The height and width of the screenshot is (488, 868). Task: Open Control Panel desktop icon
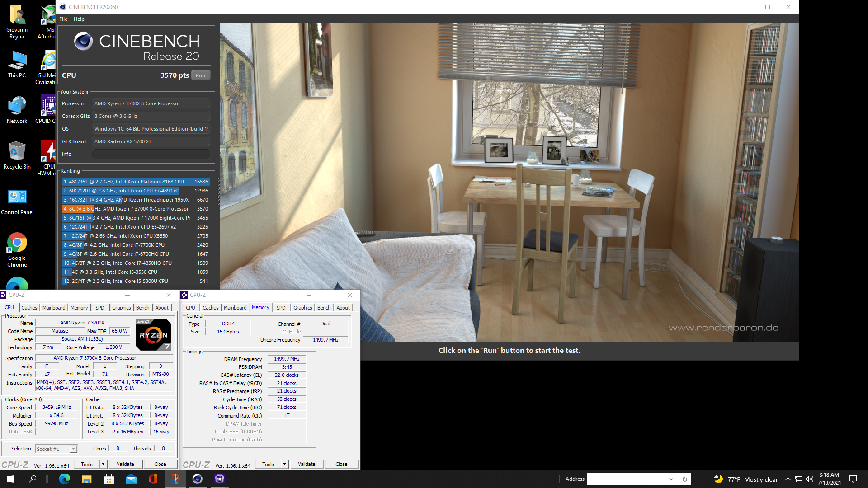point(17,202)
